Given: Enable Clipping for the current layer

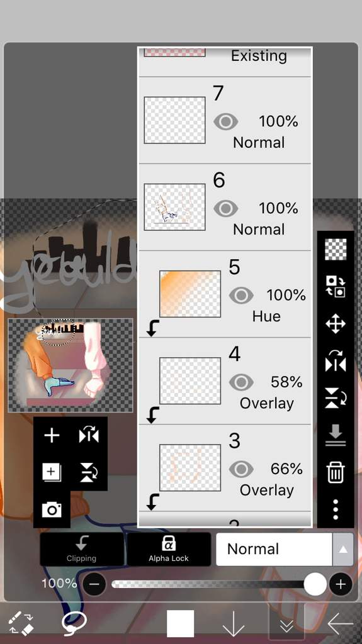Looking at the screenshot, I should 82,549.
